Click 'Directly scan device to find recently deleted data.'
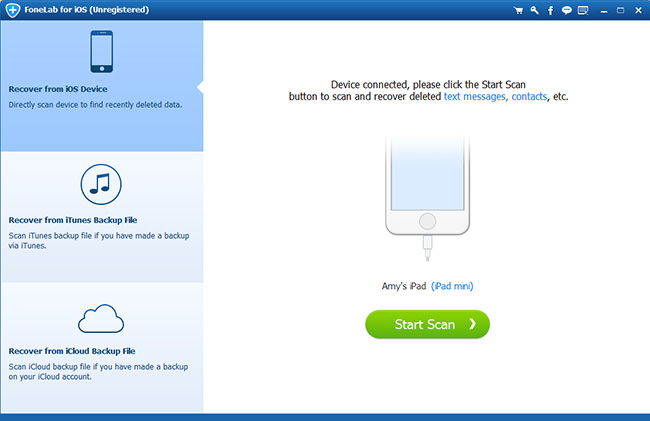The width and height of the screenshot is (650, 421). click(x=95, y=105)
